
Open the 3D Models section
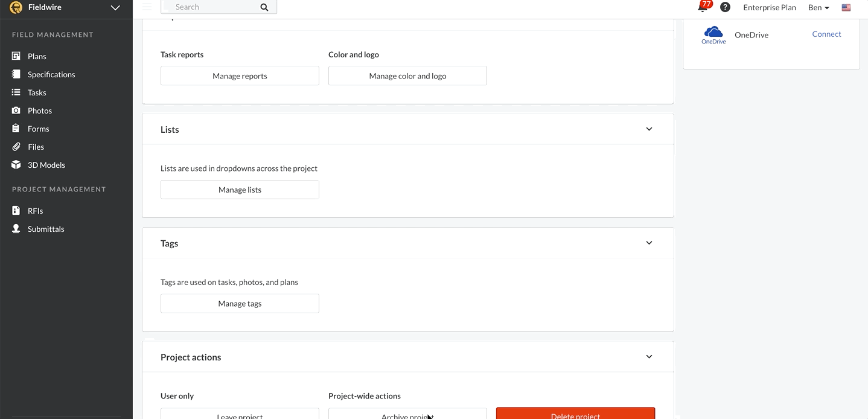click(x=45, y=164)
